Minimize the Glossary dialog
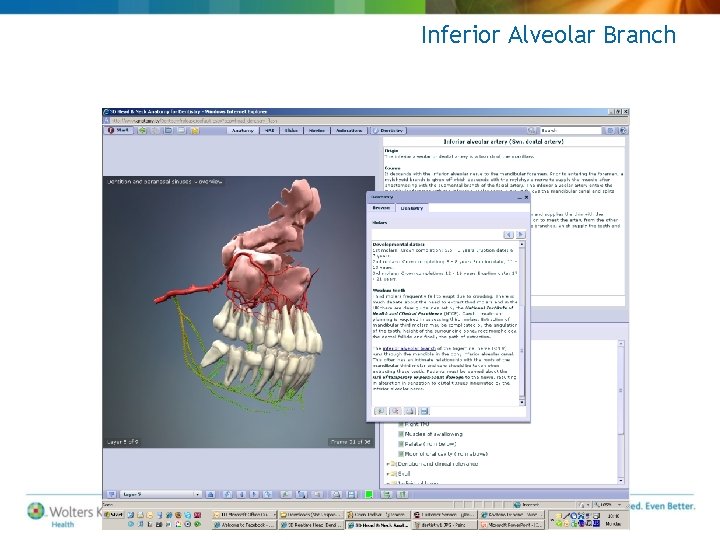 tap(520, 197)
